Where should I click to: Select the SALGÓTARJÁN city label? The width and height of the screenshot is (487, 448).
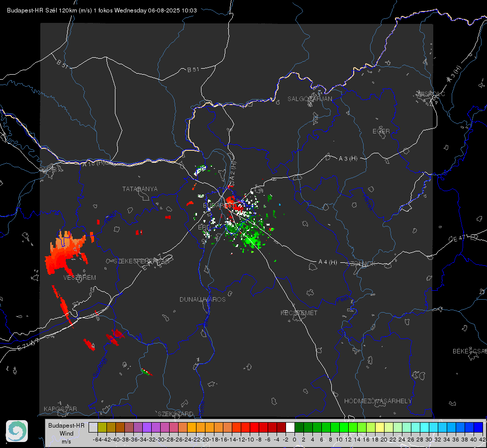point(309,99)
